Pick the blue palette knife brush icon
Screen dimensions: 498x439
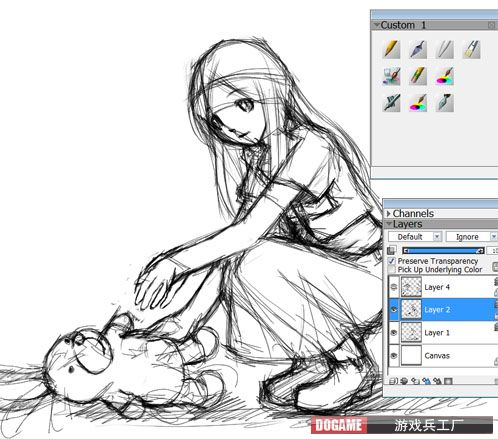[418, 49]
